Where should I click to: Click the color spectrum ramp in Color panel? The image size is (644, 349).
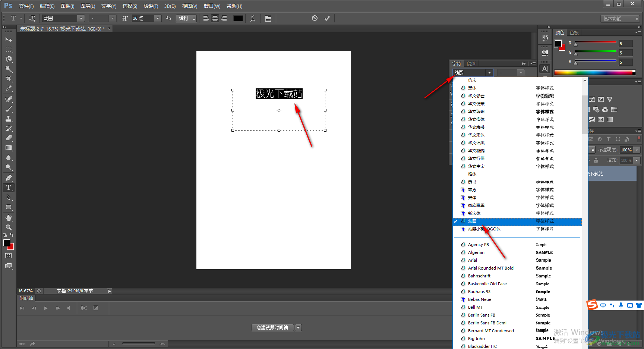pos(595,72)
